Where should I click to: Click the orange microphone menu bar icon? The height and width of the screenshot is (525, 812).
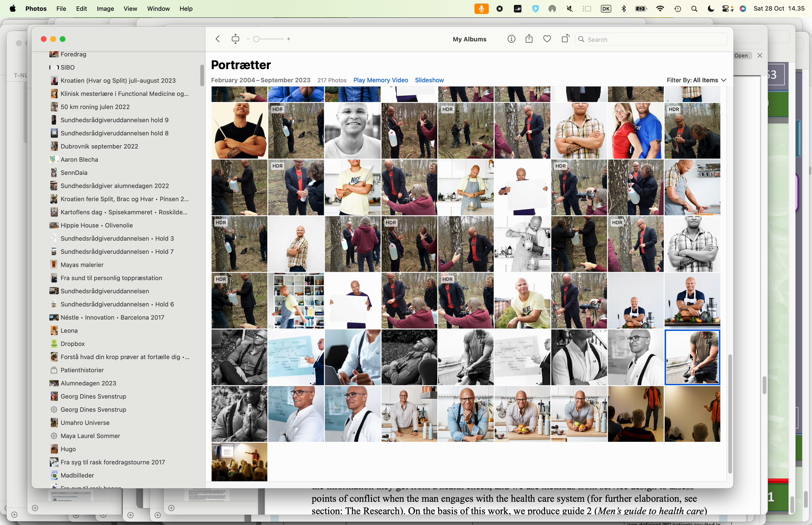(481, 9)
